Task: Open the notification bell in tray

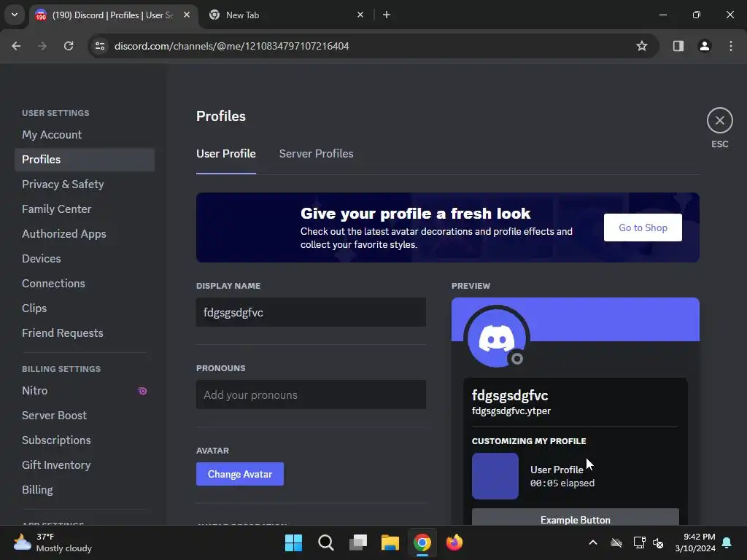Action: coord(727,542)
